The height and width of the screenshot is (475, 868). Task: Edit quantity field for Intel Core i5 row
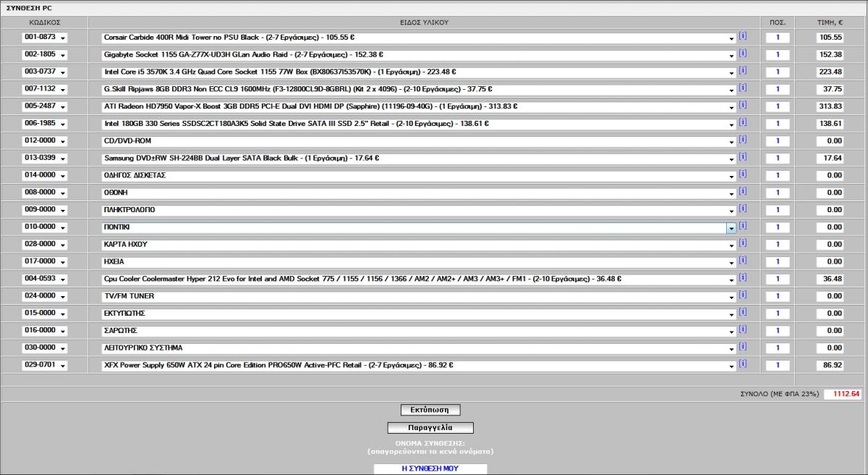pos(778,72)
